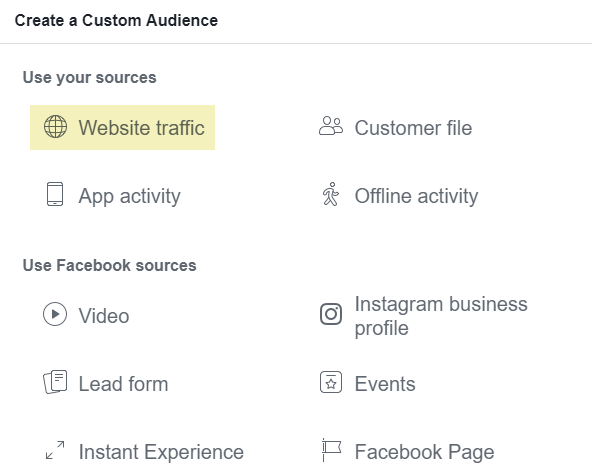
Task: Click the walking person Offline activity icon
Action: pos(331,194)
